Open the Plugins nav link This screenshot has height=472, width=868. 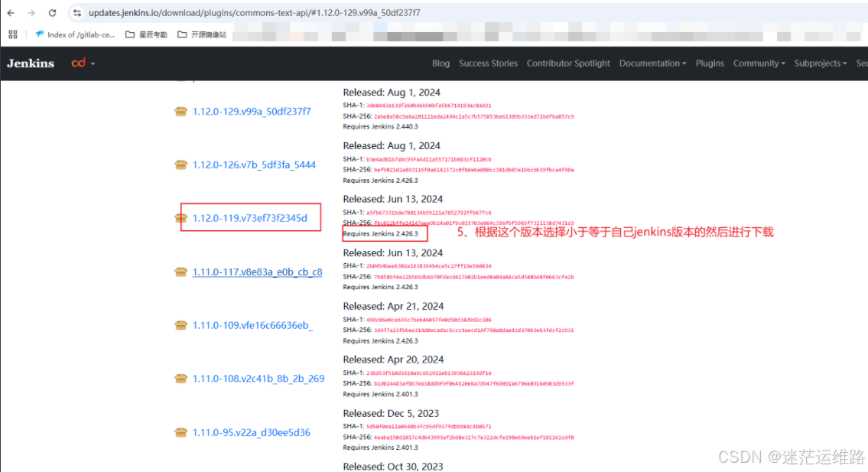(710, 63)
